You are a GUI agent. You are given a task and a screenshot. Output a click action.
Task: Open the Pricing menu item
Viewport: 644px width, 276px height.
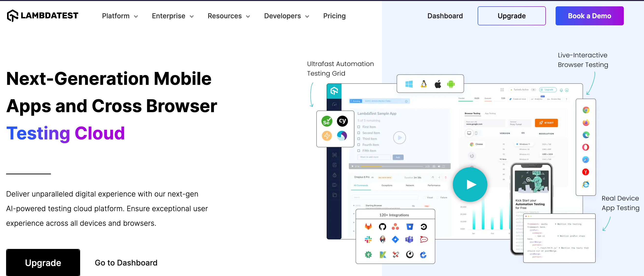point(335,16)
